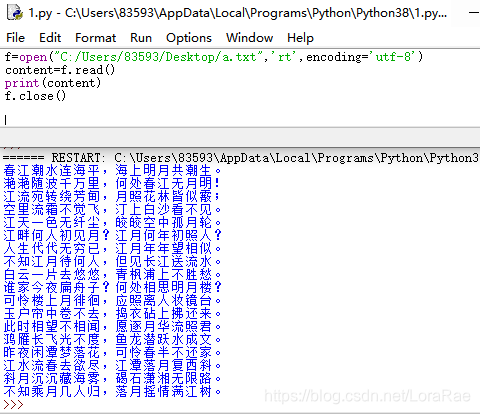Click the minimize window button
The width and height of the screenshot is (480, 414).
tap(474, 13)
